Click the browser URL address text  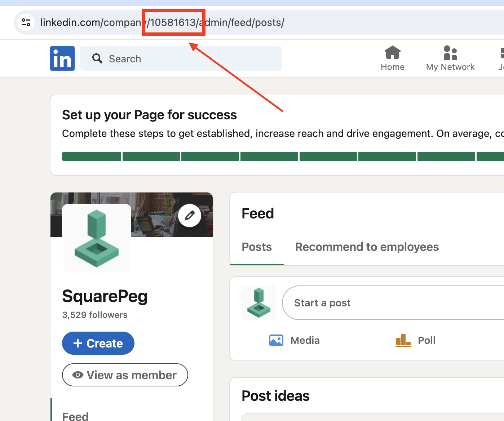tap(162, 22)
